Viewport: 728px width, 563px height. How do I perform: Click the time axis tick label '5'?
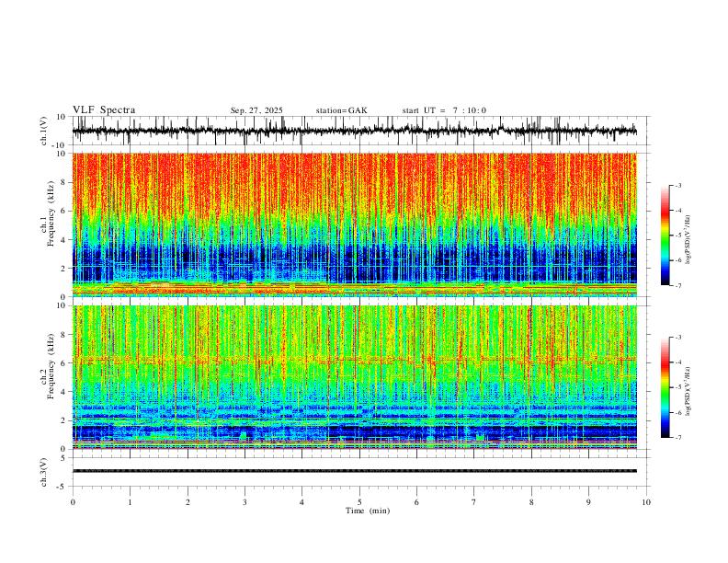coord(359,502)
